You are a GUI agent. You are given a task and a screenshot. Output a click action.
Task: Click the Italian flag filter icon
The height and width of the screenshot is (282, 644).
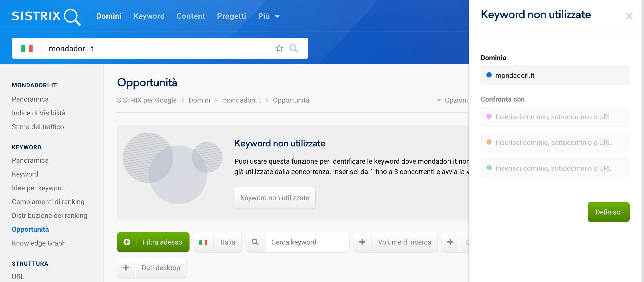click(203, 242)
